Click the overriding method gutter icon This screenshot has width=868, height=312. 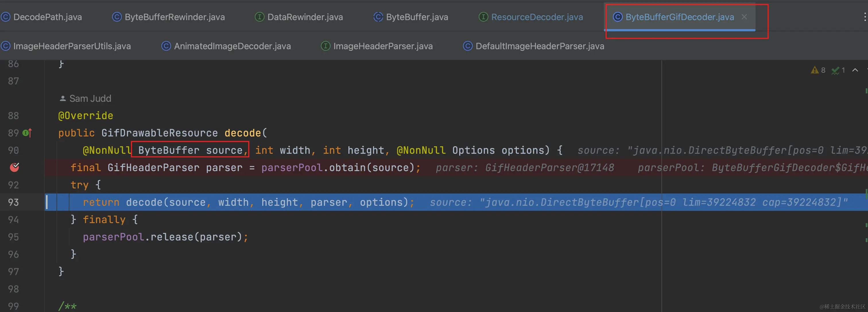coord(27,133)
